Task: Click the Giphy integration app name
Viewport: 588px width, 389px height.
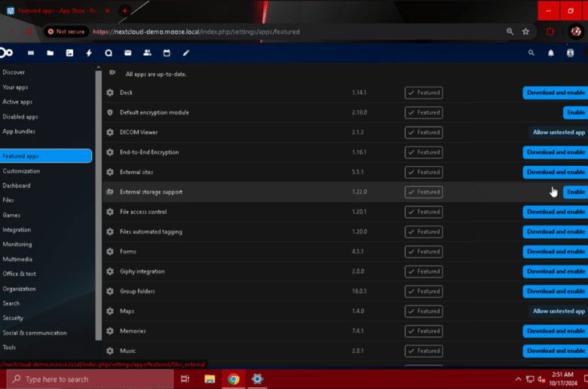Action: (142, 271)
